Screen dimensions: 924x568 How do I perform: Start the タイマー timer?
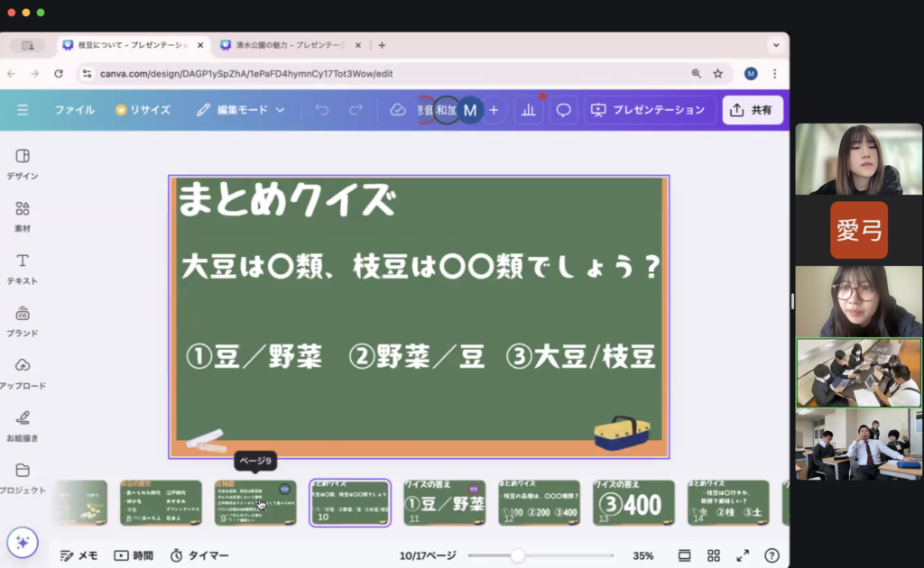tap(199, 555)
